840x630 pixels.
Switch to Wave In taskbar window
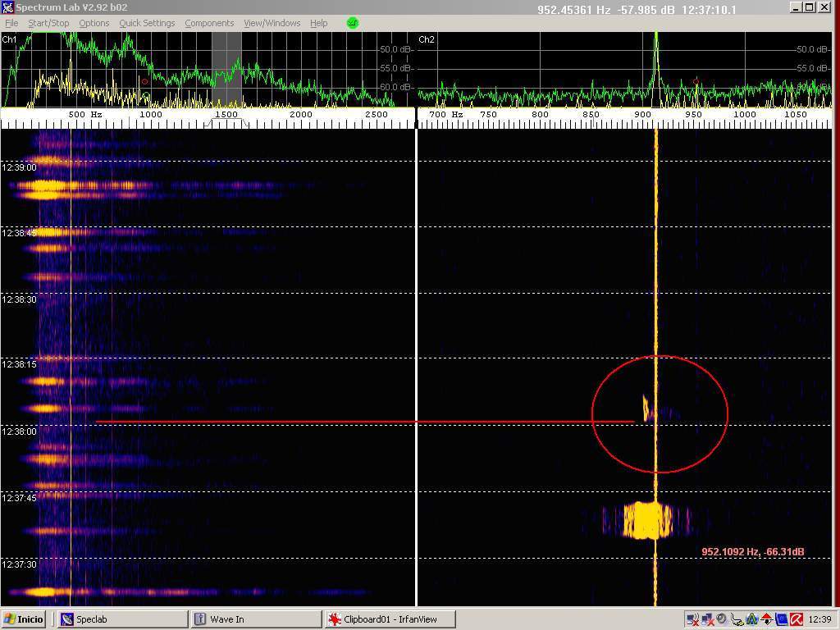[255, 619]
